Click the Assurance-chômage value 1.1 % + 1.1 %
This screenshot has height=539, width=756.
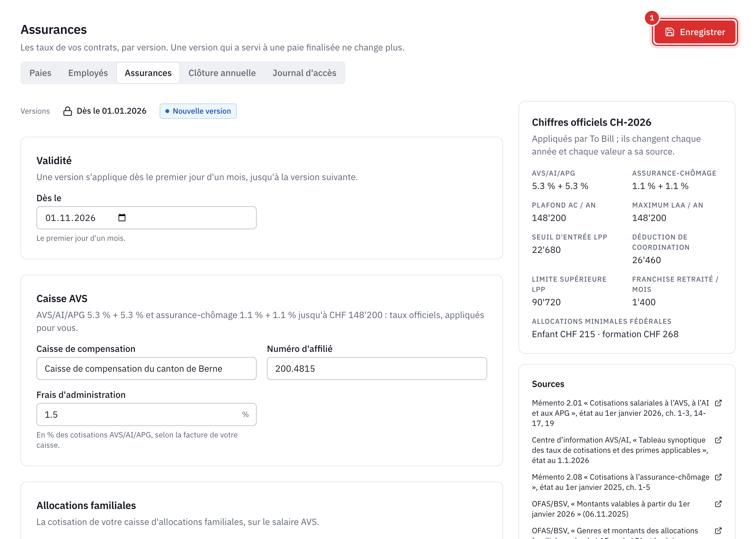660,186
